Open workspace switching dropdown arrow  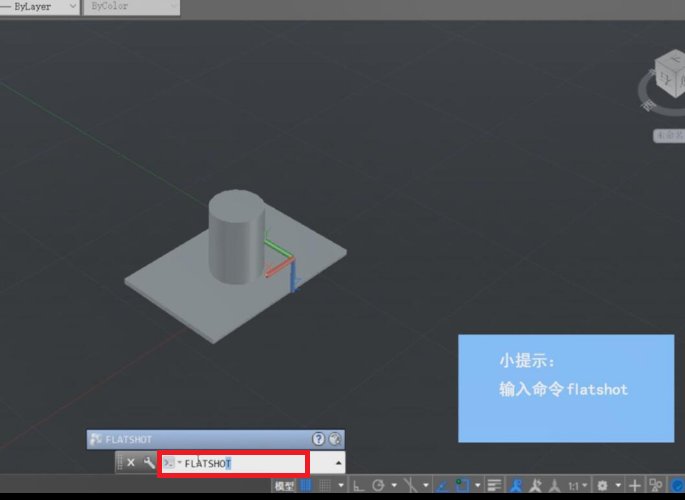[x=618, y=486]
